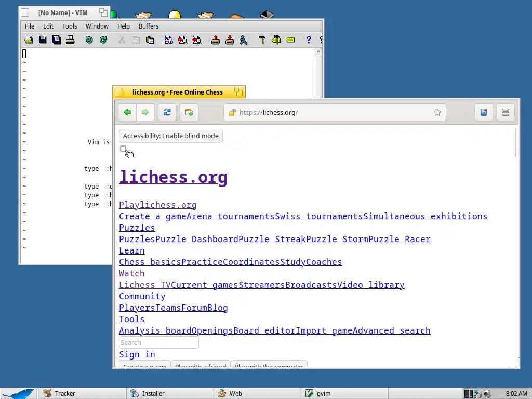Open the Watch link

click(132, 273)
